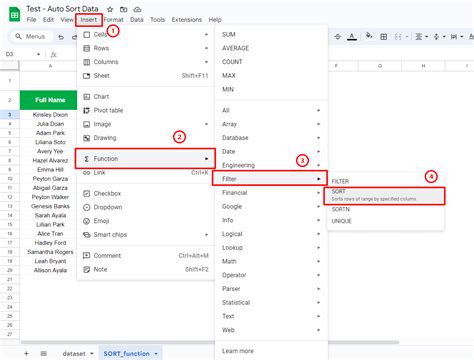This screenshot has width=474, height=360.
Task: Choose Columns in the Insert menu
Action: click(x=146, y=62)
